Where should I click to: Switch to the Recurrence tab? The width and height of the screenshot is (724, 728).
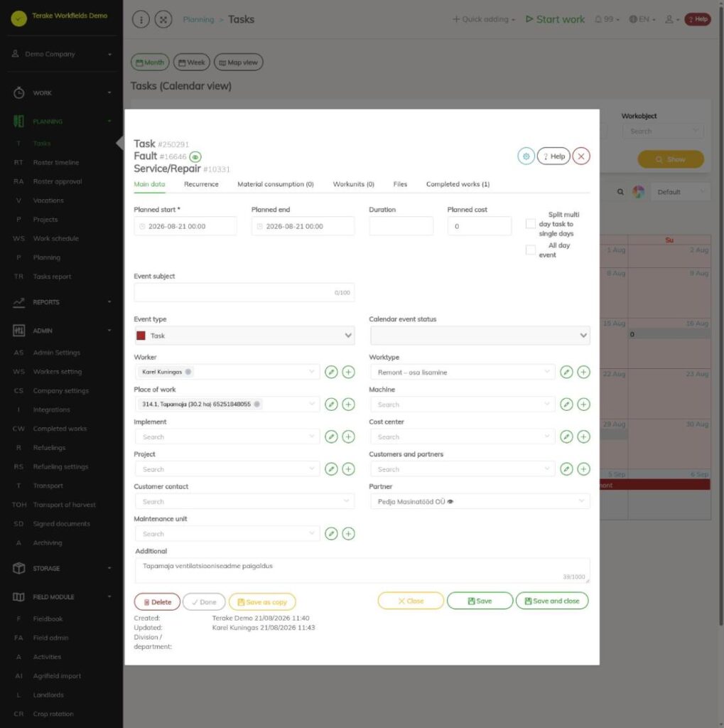[201, 184]
